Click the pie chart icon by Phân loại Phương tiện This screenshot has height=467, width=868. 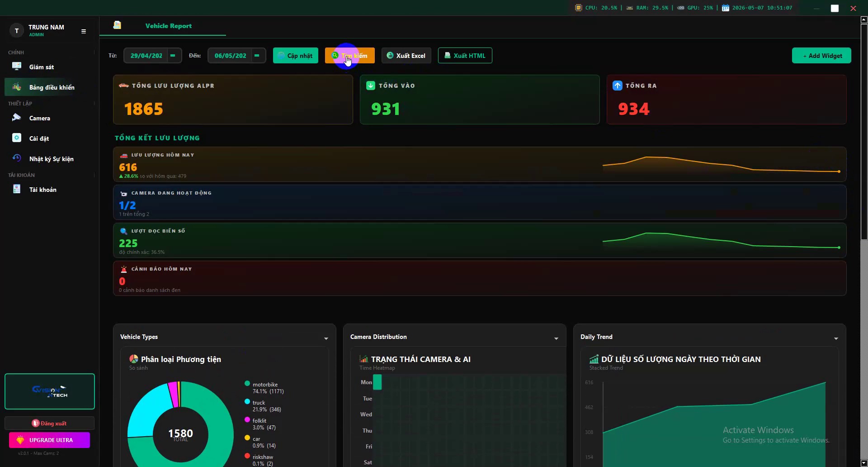[x=134, y=359]
